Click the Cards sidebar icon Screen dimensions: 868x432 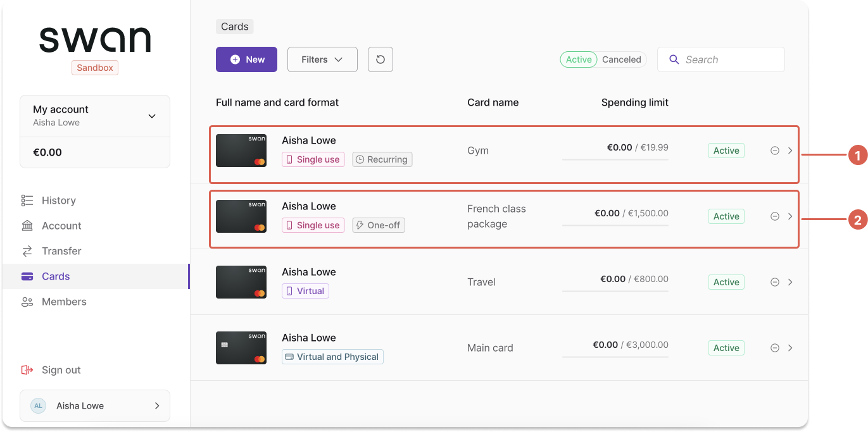(27, 276)
